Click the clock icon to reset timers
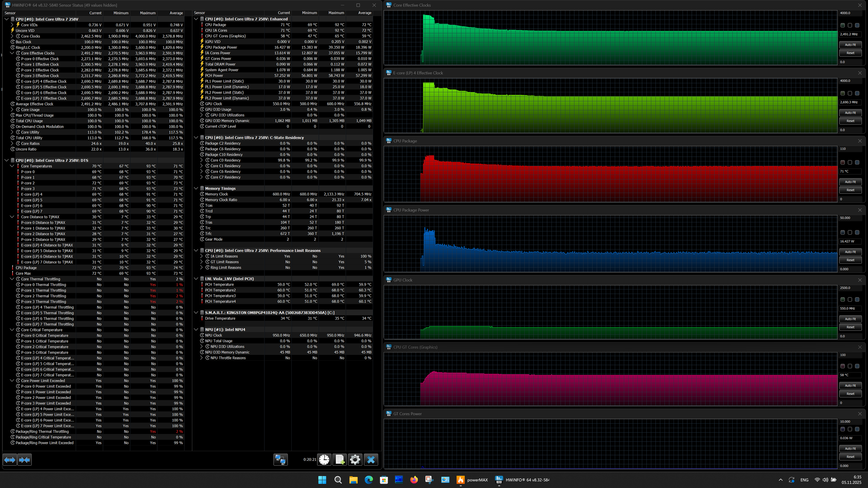Screen dimensions: 868x488 [x=324, y=460]
